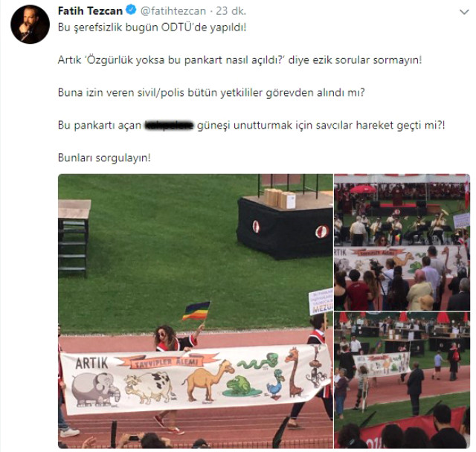This screenshot has height=452, width=476.
Task: Click the green frog drawing on banner
Action: pyautogui.click(x=241, y=386)
